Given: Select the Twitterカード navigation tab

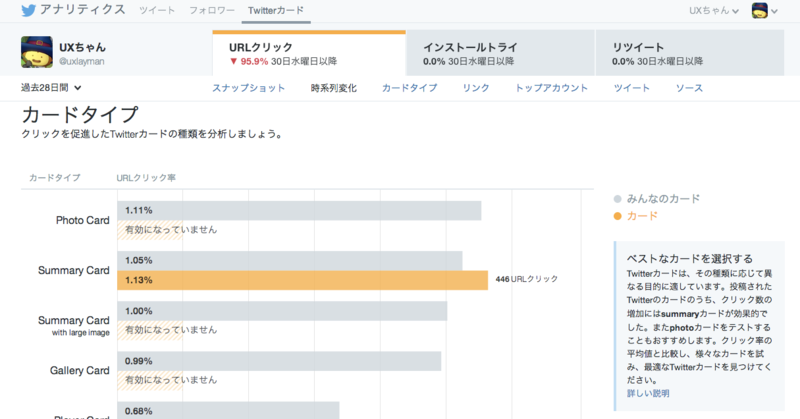Looking at the screenshot, I should (x=276, y=11).
